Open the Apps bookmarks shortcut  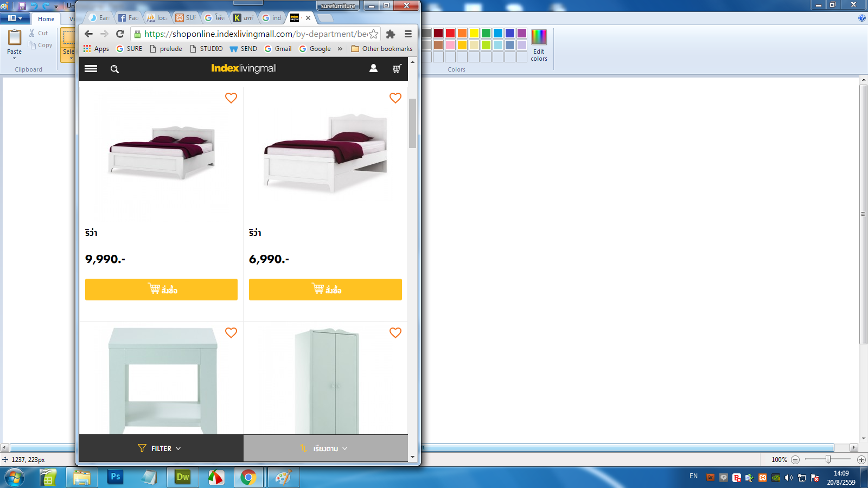(96, 49)
